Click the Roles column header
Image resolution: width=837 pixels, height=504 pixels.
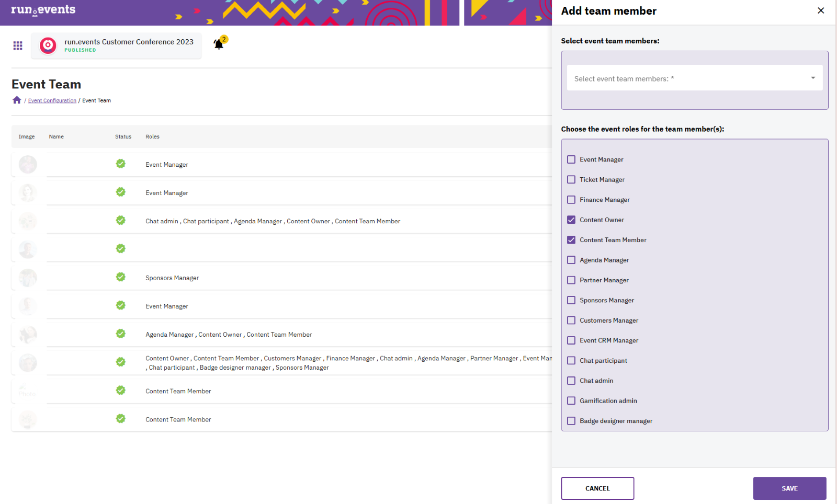click(x=153, y=136)
